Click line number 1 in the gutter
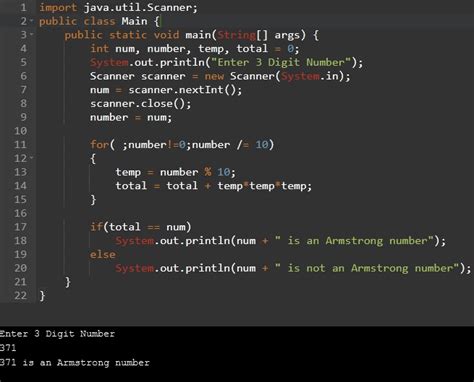This screenshot has height=382, width=474. [x=23, y=7]
